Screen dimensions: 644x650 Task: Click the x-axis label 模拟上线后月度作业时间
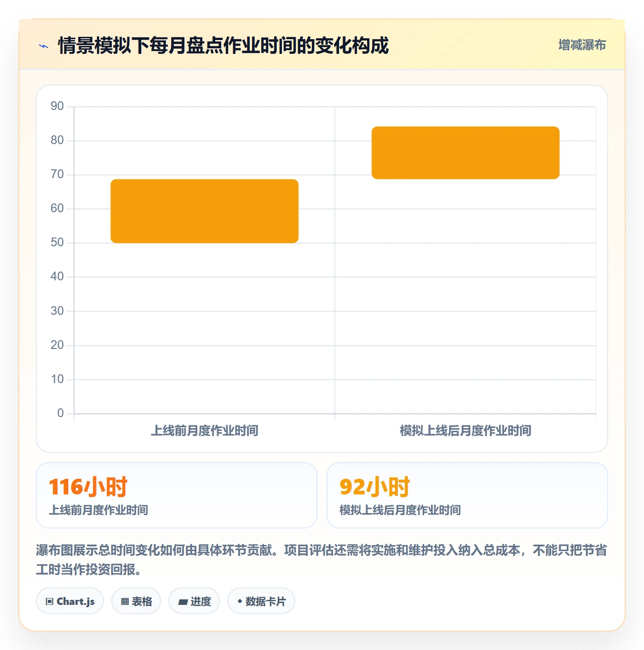click(466, 431)
